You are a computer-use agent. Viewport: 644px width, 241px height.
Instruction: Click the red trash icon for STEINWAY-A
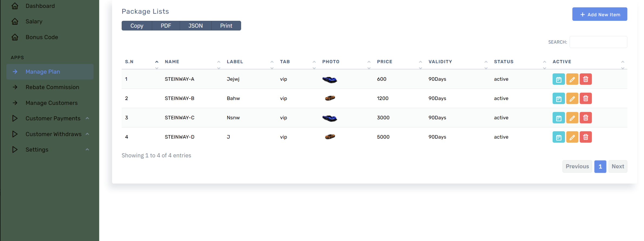coord(585,79)
